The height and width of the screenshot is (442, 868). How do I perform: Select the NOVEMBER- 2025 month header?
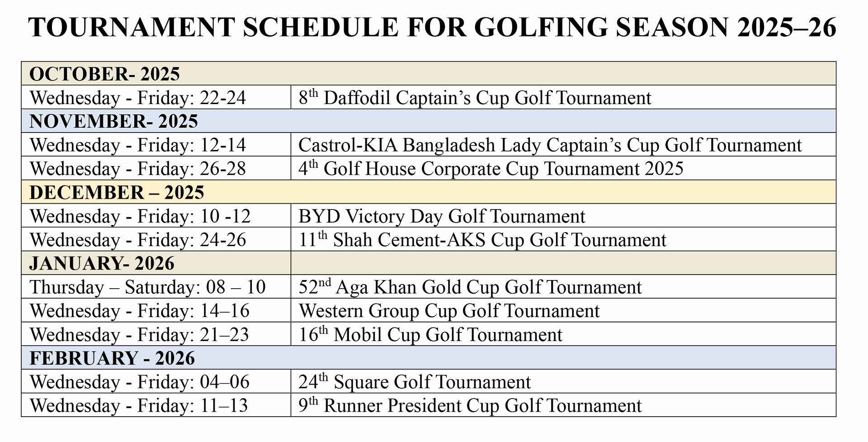113,121
